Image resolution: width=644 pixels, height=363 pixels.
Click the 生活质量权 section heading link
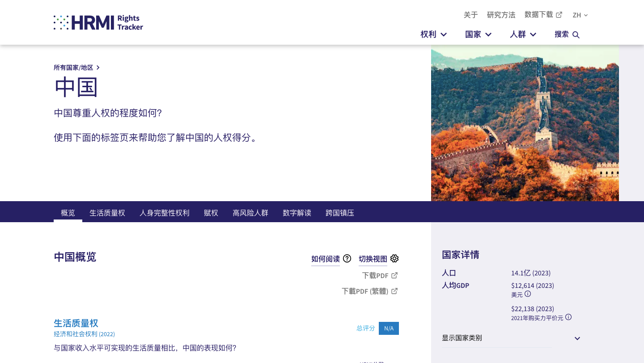[x=76, y=323]
